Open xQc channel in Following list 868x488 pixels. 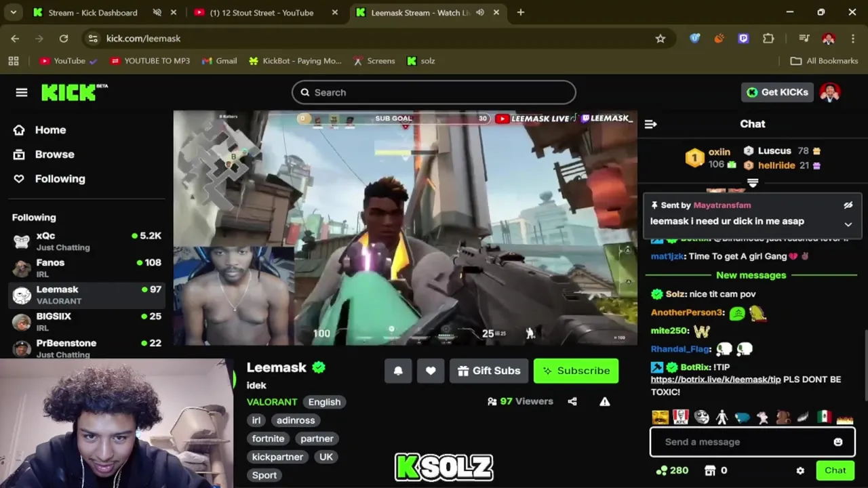click(87, 241)
